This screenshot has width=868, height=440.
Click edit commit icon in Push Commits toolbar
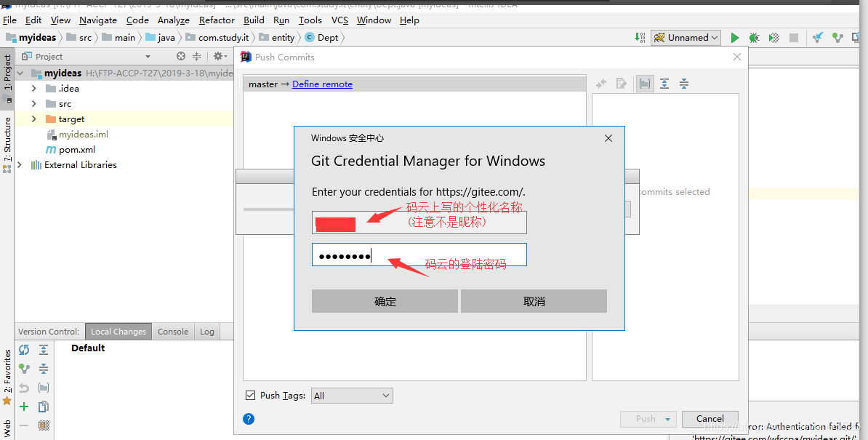(622, 84)
